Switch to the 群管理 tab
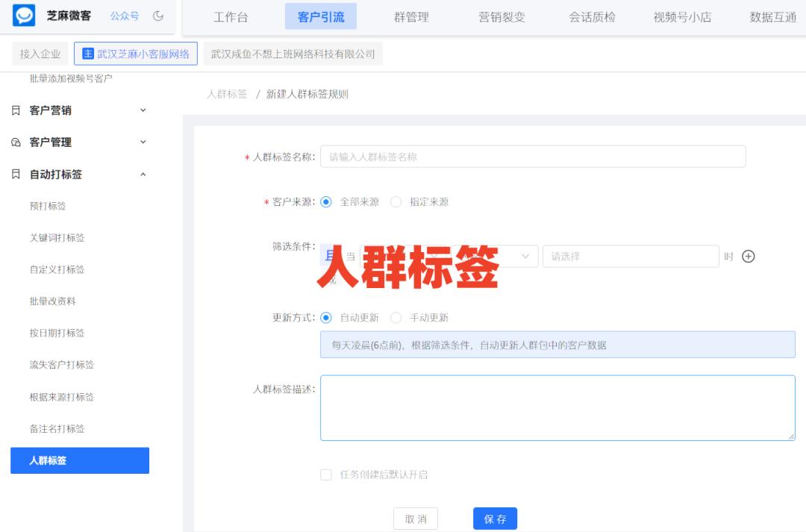Image resolution: width=806 pixels, height=532 pixels. (x=412, y=16)
